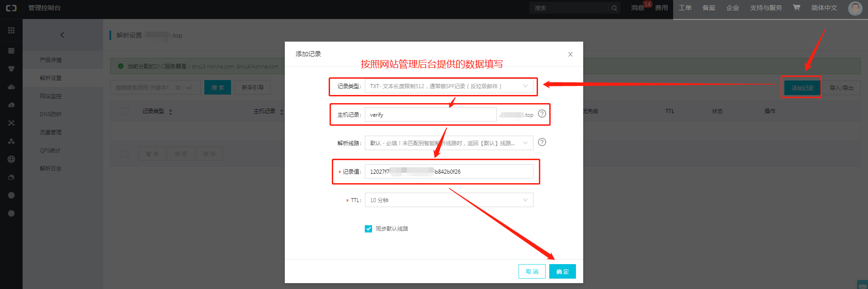The height and width of the screenshot is (289, 868).
Task: Expand the 解析线路 dropdown
Action: [x=449, y=143]
